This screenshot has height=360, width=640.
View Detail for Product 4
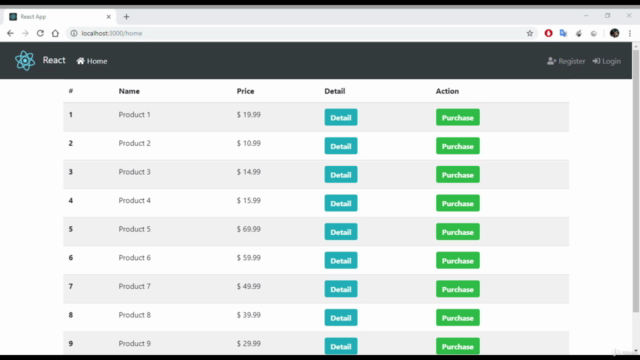341,203
